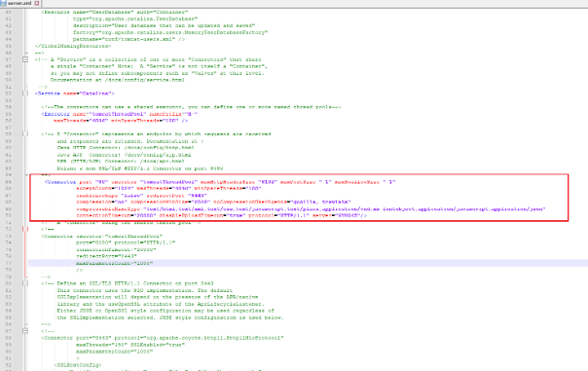Click the acceptCount="1024" line
The height and width of the screenshot is (371, 588).
click(x=168, y=188)
